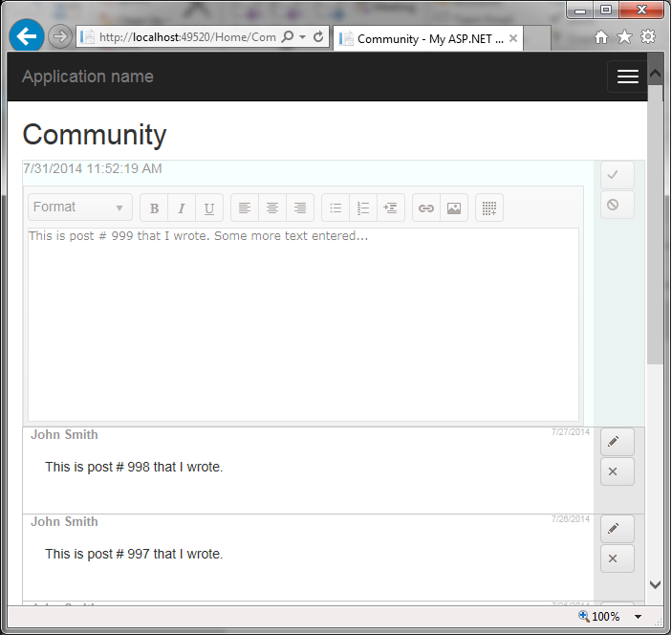Toggle Underline formatting

pos(209,208)
